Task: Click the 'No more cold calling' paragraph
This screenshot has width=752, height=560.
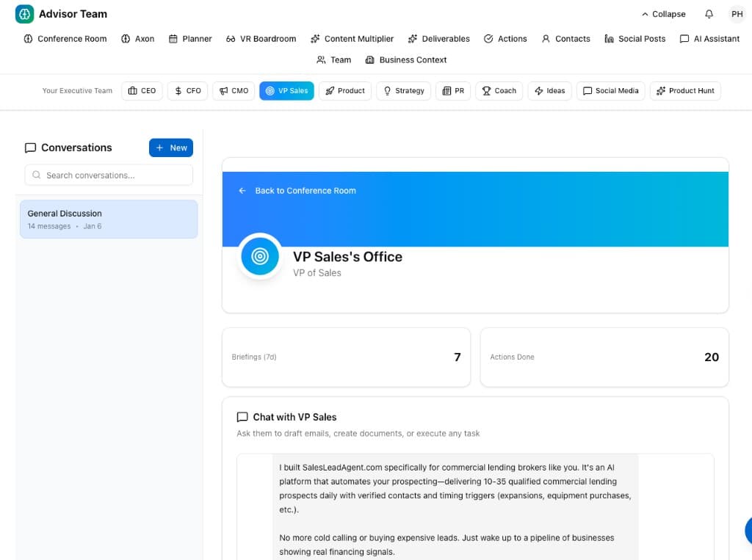Action: (446, 545)
